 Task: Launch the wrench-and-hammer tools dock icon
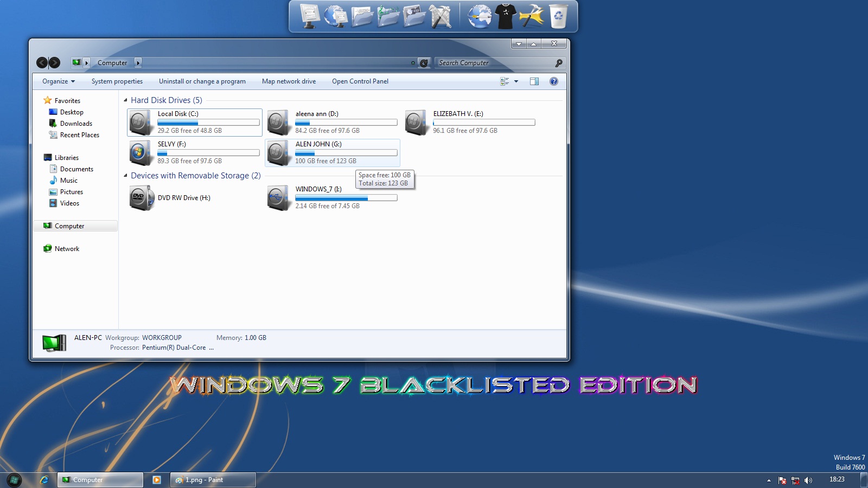pyautogui.click(x=441, y=16)
